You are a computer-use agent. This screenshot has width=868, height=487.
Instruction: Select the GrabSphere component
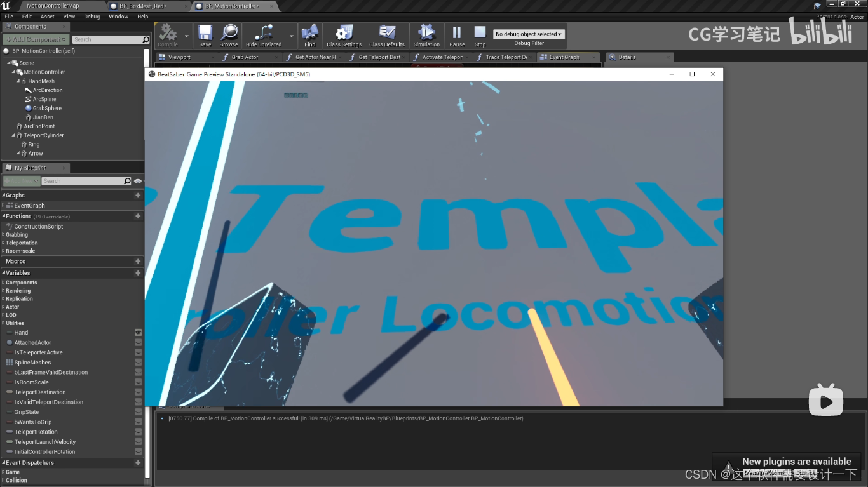tap(47, 108)
